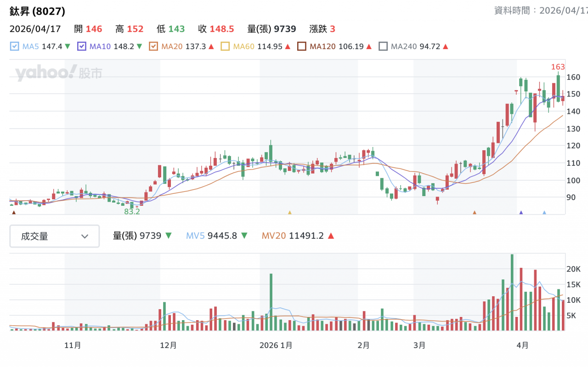The height and width of the screenshot is (367, 588).
Task: Click the light blue triangle marker in April
Action: point(544,213)
